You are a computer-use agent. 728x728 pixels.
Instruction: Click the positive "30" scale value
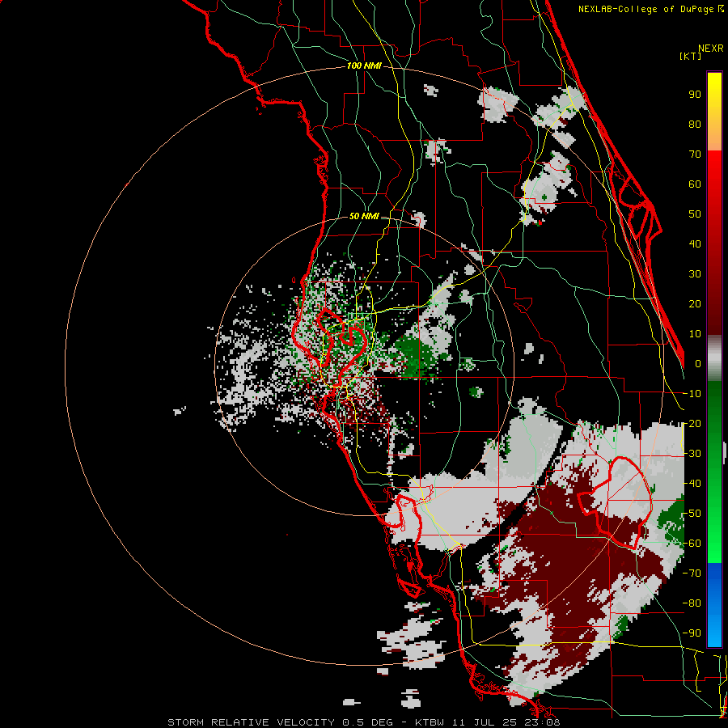pos(695,274)
